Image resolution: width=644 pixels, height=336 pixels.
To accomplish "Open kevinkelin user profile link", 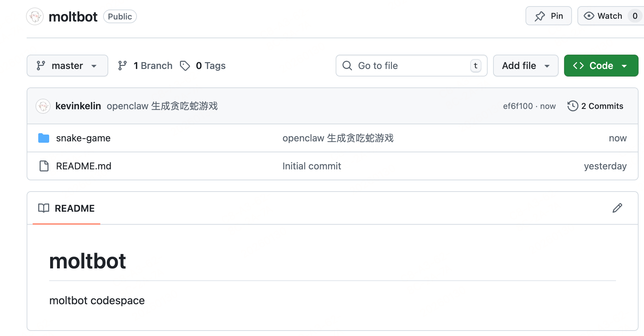I will click(x=78, y=106).
